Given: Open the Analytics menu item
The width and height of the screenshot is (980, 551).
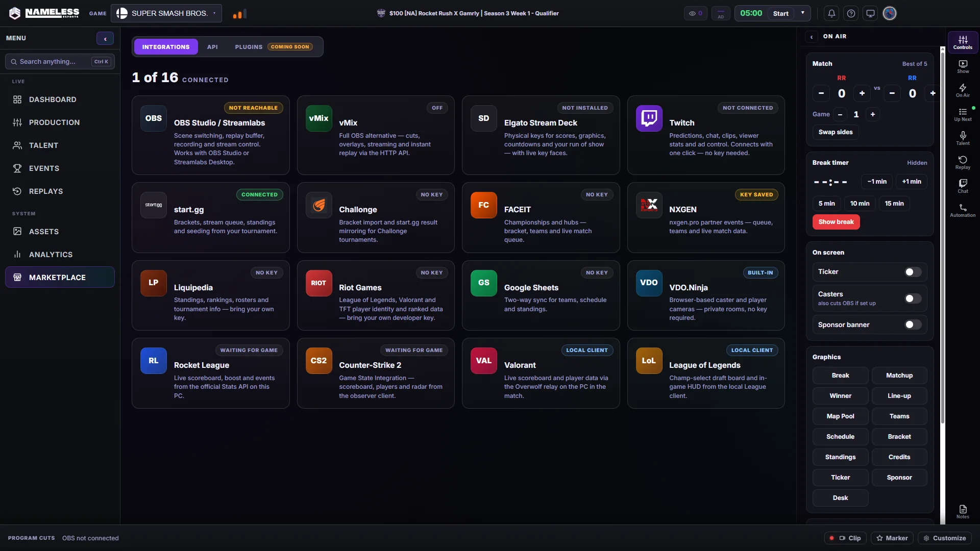Looking at the screenshot, I should (60, 255).
